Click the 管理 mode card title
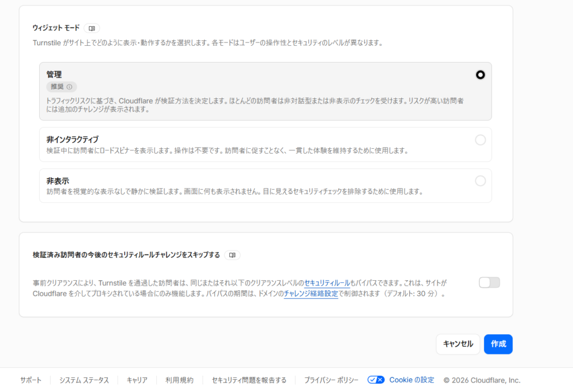 [x=54, y=74]
